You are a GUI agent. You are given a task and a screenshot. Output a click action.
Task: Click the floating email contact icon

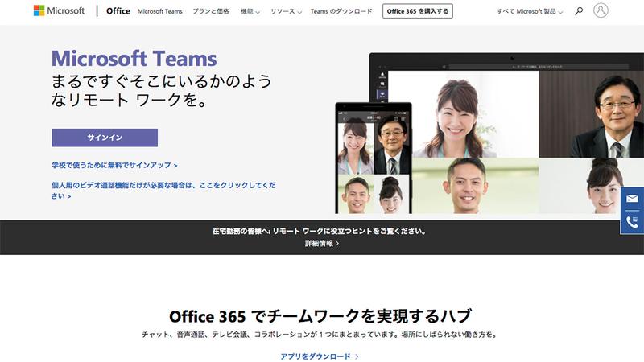pos(632,199)
